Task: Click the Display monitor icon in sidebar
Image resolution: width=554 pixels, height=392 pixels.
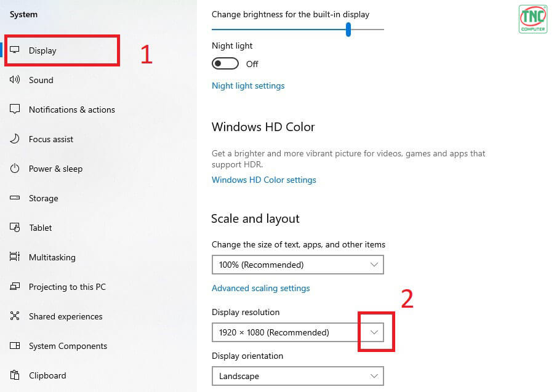Action: pyautogui.click(x=15, y=50)
